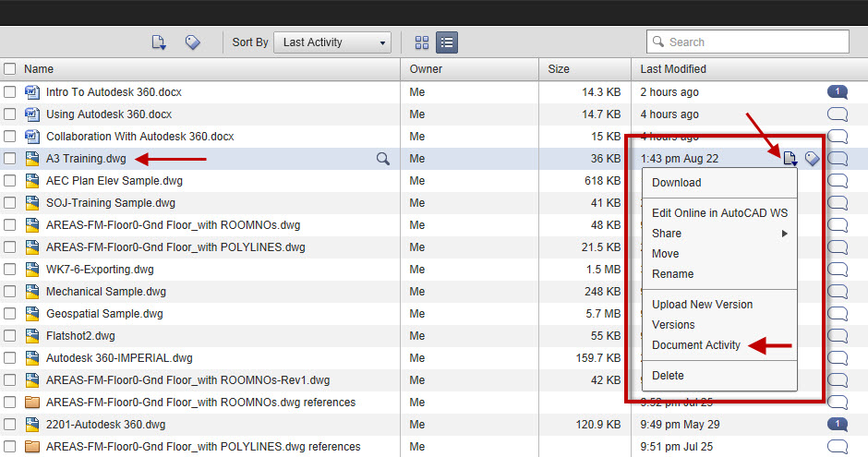Check the box for 2201-Autodesk 360.dwg
Viewport: 868px width, 457px height.
click(9, 425)
